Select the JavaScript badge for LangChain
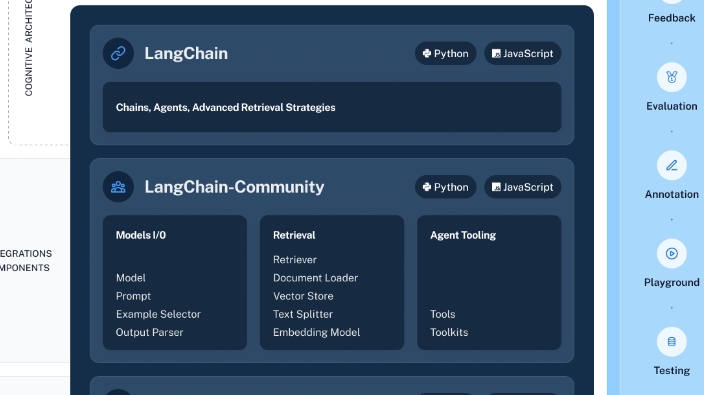The width and height of the screenshot is (704, 395). [x=523, y=53]
